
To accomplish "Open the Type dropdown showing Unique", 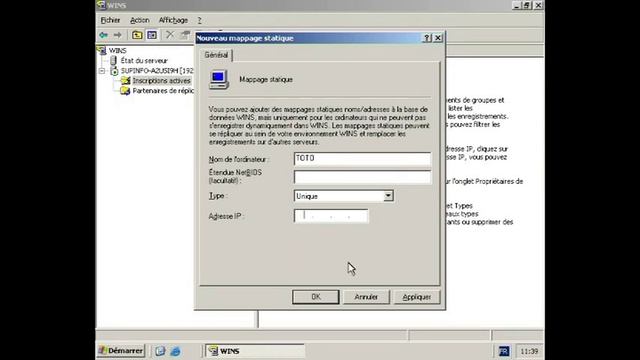I will 388,196.
